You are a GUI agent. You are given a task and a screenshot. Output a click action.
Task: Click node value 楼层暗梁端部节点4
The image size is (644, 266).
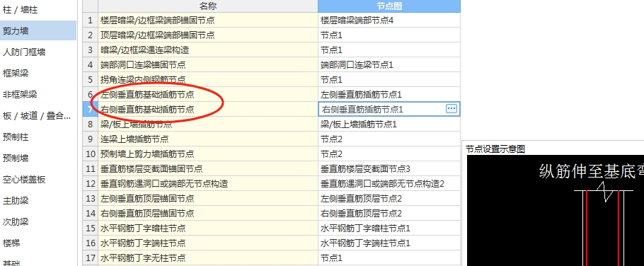coord(389,20)
